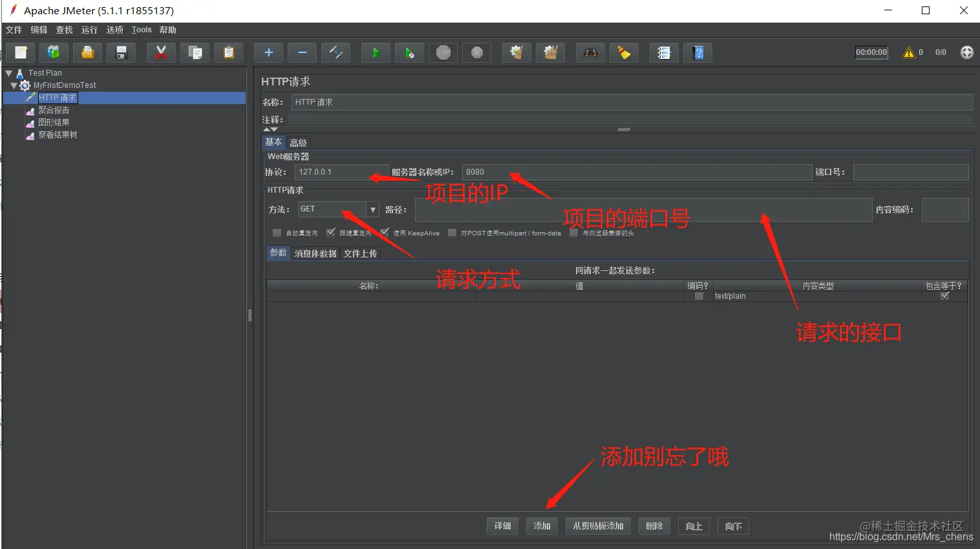This screenshot has height=549, width=980.
Task: Click the 路径 input field
Action: point(644,210)
